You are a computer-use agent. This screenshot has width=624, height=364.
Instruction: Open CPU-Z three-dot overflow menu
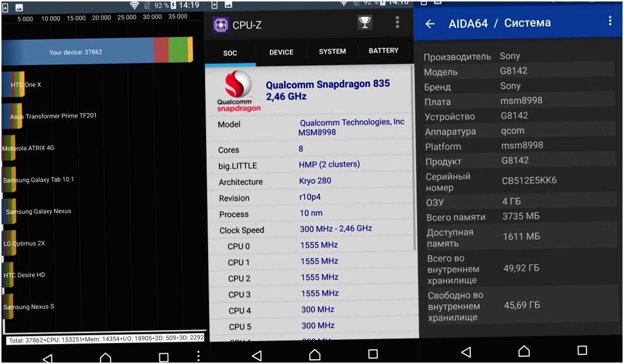click(397, 23)
